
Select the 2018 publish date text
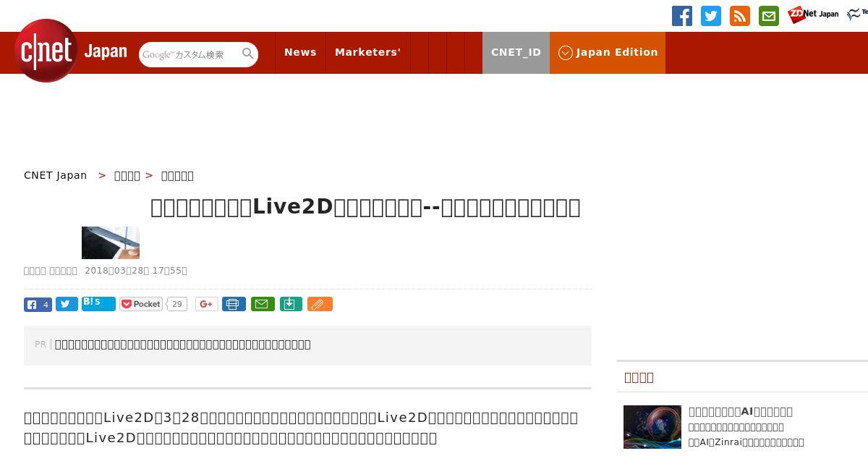tap(136, 271)
